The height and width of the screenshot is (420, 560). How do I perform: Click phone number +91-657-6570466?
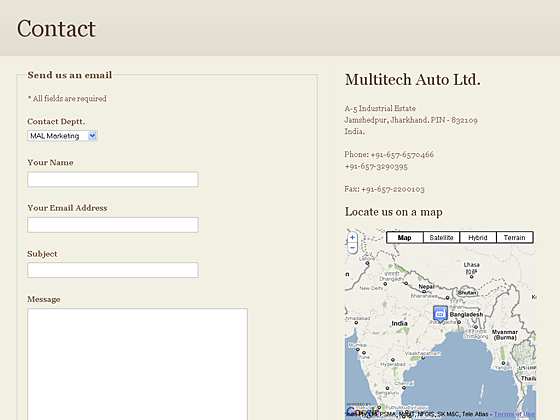coord(402,155)
